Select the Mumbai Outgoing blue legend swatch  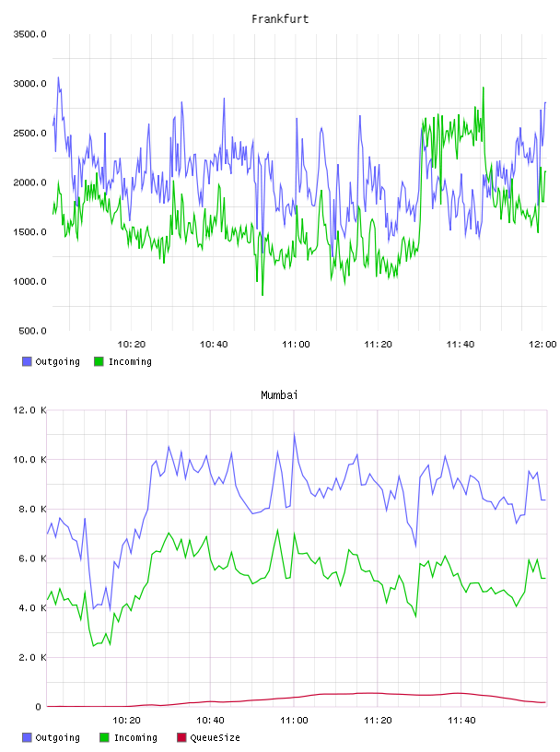[x=27, y=737]
